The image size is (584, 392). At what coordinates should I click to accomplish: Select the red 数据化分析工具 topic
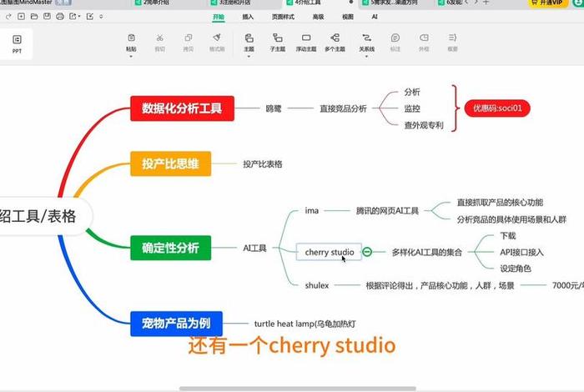[x=182, y=108]
